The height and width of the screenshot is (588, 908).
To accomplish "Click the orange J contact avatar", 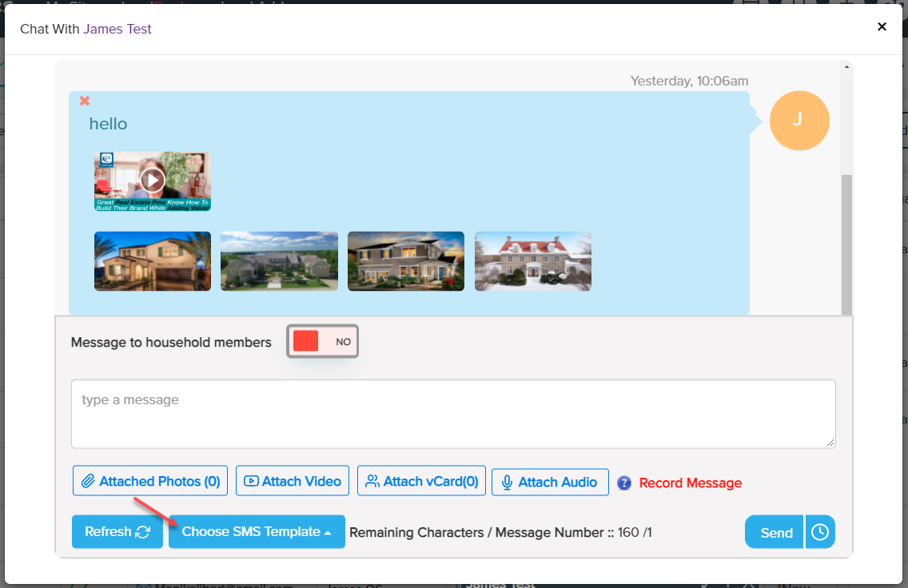I will [x=798, y=121].
